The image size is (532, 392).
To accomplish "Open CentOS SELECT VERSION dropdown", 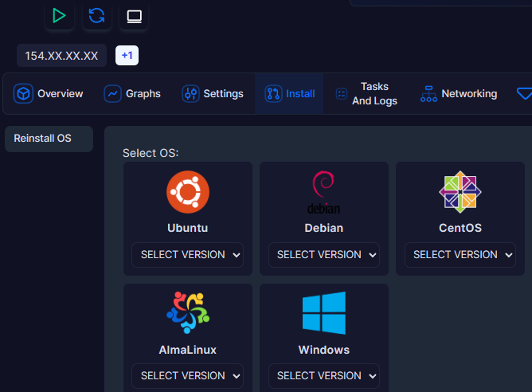I will [x=460, y=254].
